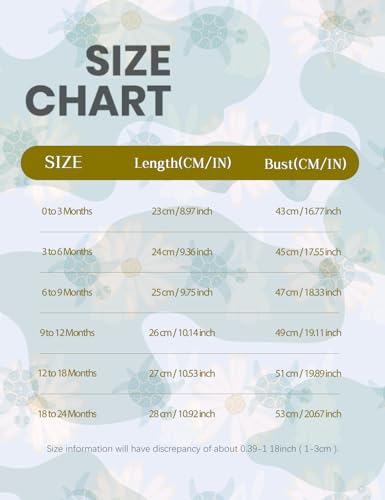Select the 3 to 6 Months row label

67,252
